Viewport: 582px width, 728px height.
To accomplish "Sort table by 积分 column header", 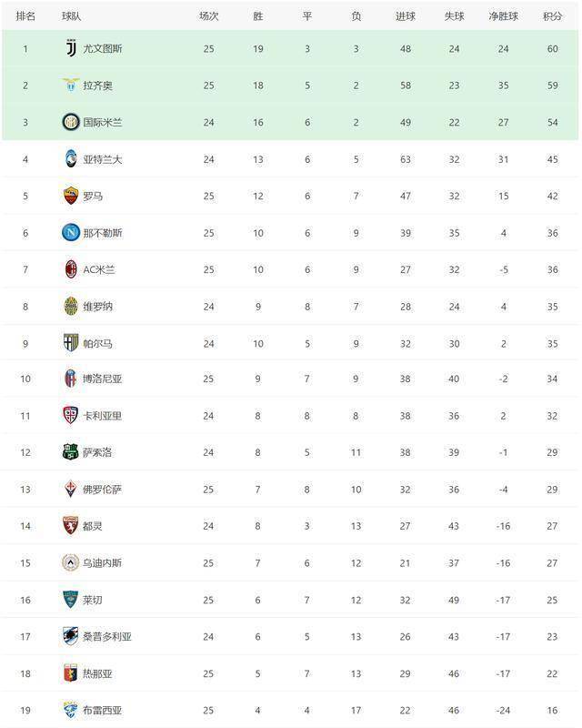I will tap(552, 16).
